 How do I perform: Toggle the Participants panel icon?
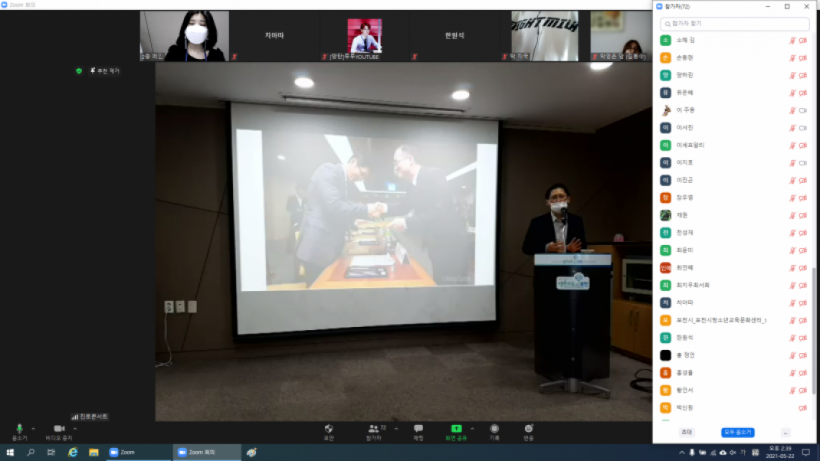coord(374,429)
